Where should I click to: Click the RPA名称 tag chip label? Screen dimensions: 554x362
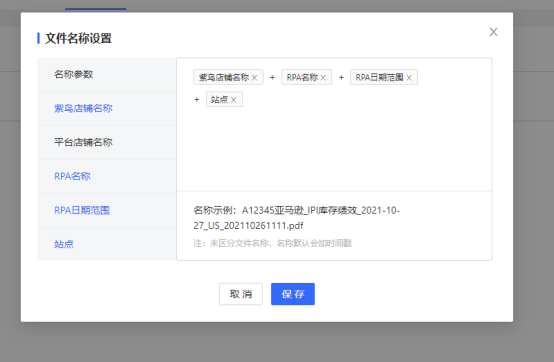[302, 77]
